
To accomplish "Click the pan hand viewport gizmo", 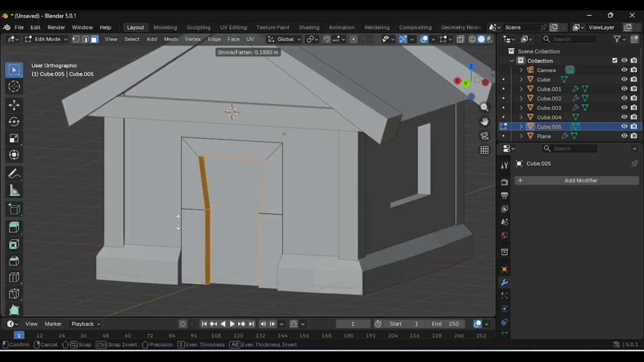I will (485, 121).
